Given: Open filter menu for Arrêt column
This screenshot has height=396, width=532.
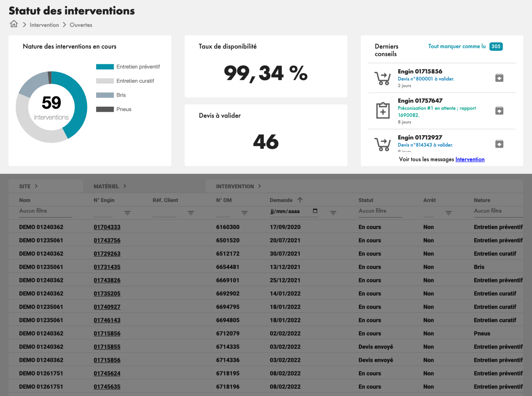Looking at the screenshot, I should (x=448, y=213).
